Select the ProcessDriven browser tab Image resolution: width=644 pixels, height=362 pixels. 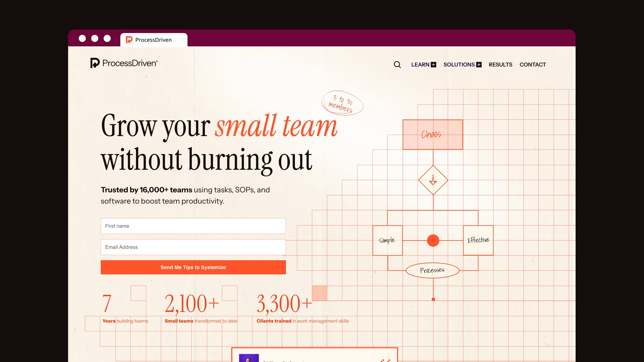pyautogui.click(x=153, y=40)
